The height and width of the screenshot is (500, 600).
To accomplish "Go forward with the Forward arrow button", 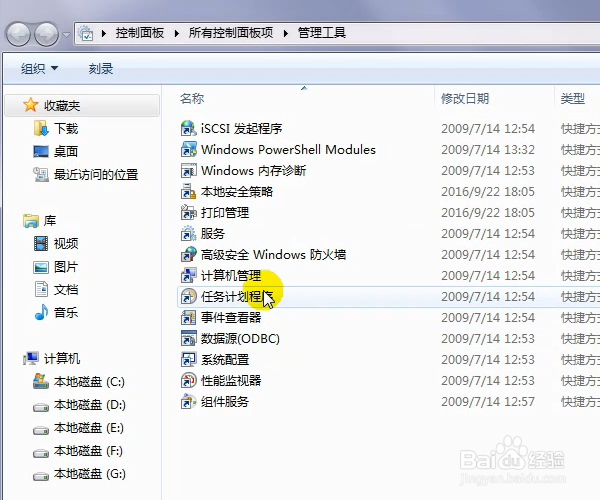I will coord(47,34).
